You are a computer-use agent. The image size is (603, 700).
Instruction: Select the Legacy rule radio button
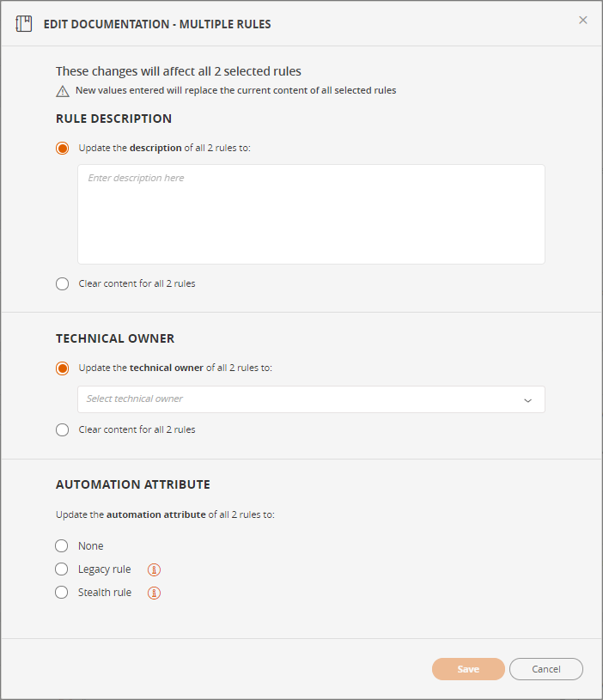62,569
